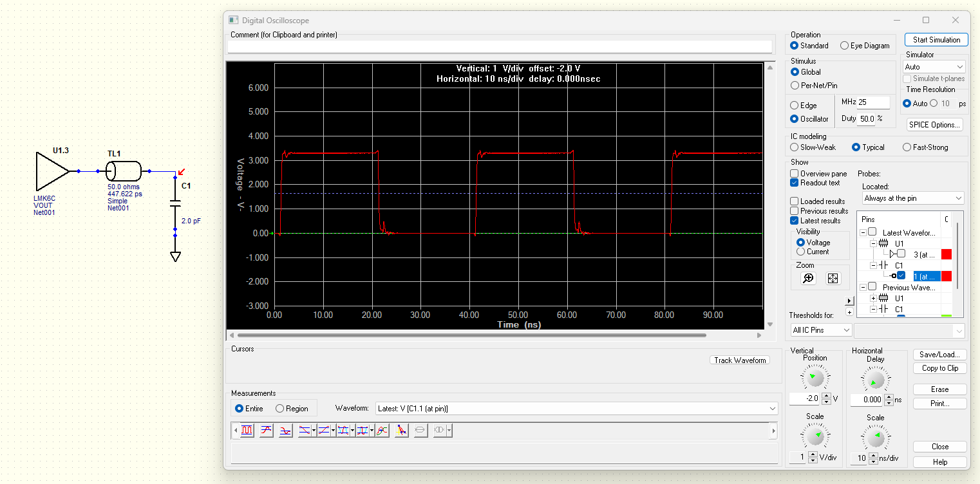
Task: Click the Start Simulation button
Action: pos(936,40)
